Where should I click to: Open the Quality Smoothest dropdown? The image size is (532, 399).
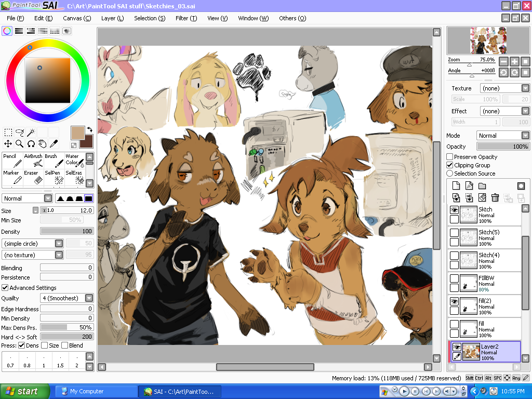point(67,298)
